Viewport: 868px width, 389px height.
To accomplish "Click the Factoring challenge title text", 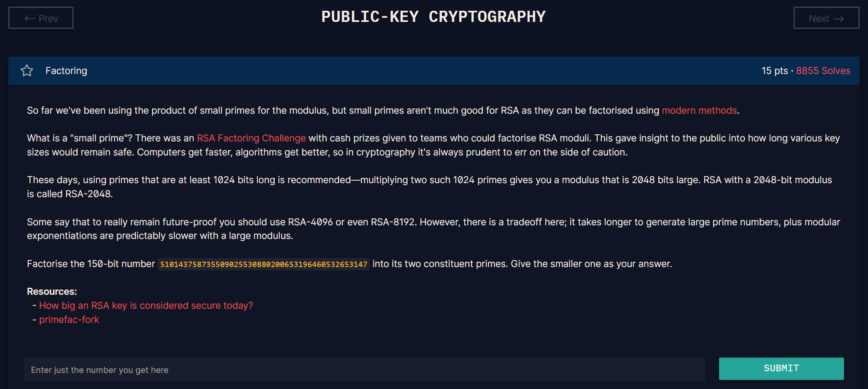I will pos(66,71).
